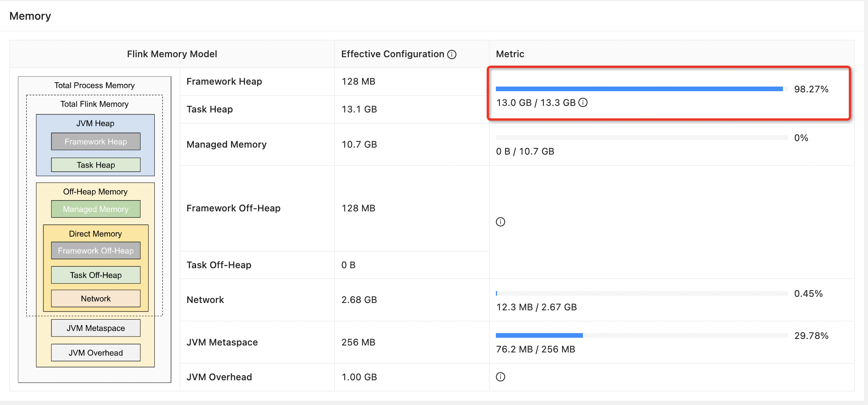The image size is (868, 405).
Task: Click the Framework Heap row label
Action: coord(224,82)
